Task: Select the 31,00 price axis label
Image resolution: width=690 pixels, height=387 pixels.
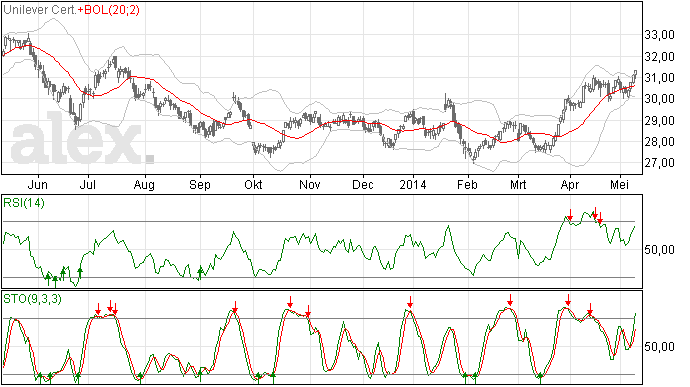Action: point(659,77)
